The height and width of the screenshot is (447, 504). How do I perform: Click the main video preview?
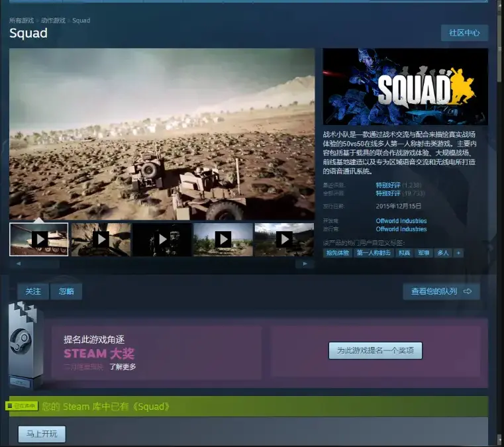162,134
